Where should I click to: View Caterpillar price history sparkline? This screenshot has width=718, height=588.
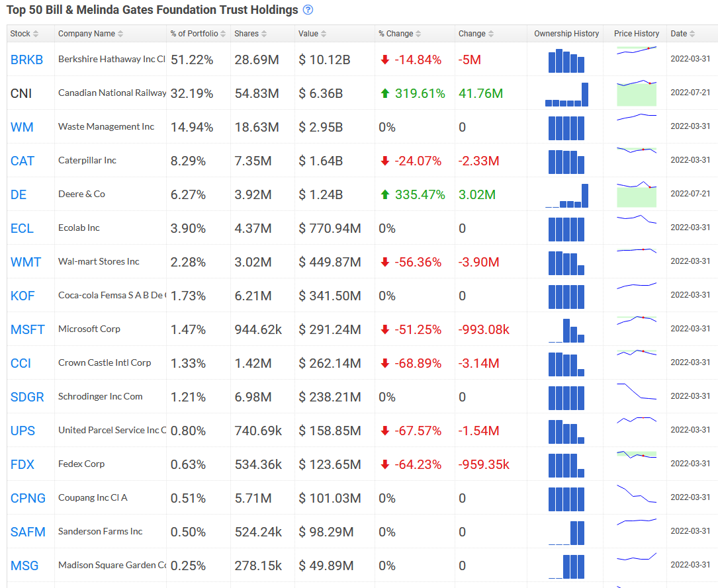pyautogui.click(x=637, y=150)
